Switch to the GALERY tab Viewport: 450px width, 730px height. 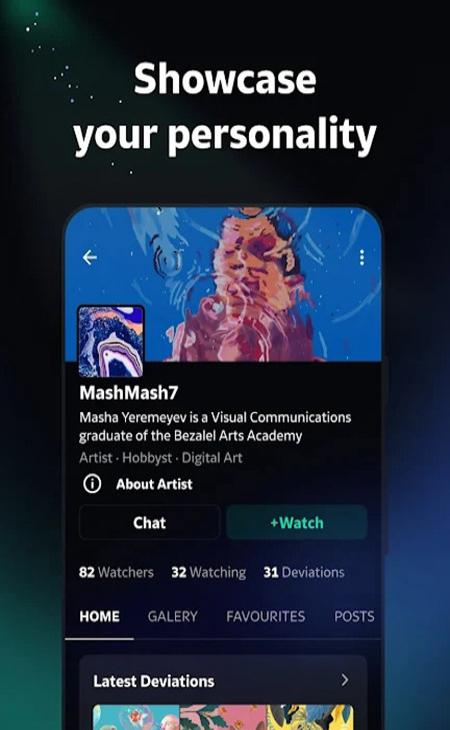point(173,616)
